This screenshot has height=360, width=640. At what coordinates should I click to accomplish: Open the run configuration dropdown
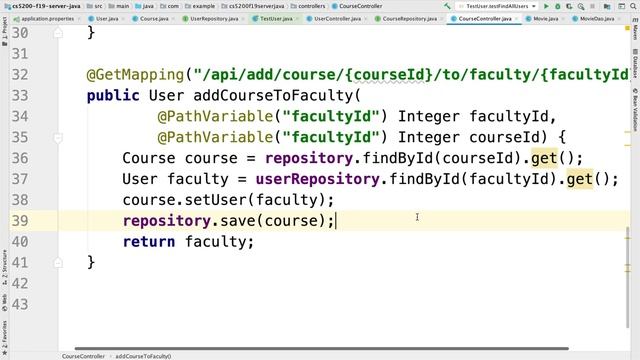pos(497,6)
